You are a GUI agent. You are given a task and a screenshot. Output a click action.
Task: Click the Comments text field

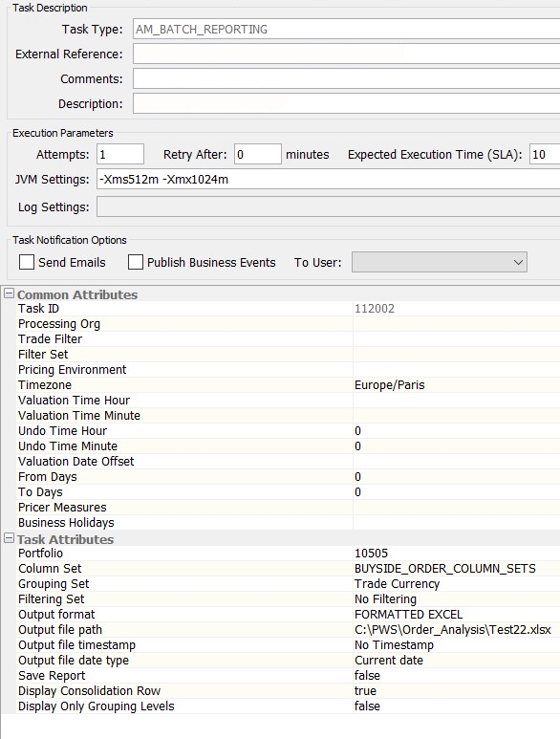tap(346, 78)
